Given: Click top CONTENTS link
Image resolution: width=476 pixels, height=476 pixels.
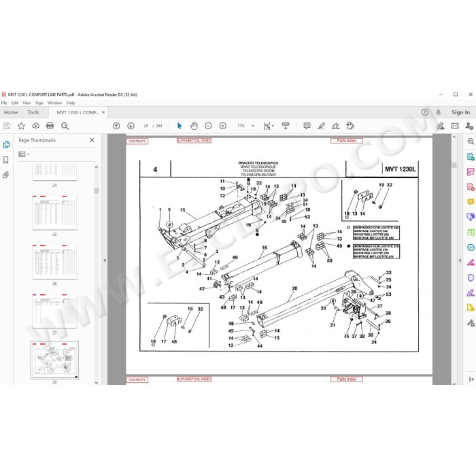Looking at the screenshot, I should coord(137,141).
